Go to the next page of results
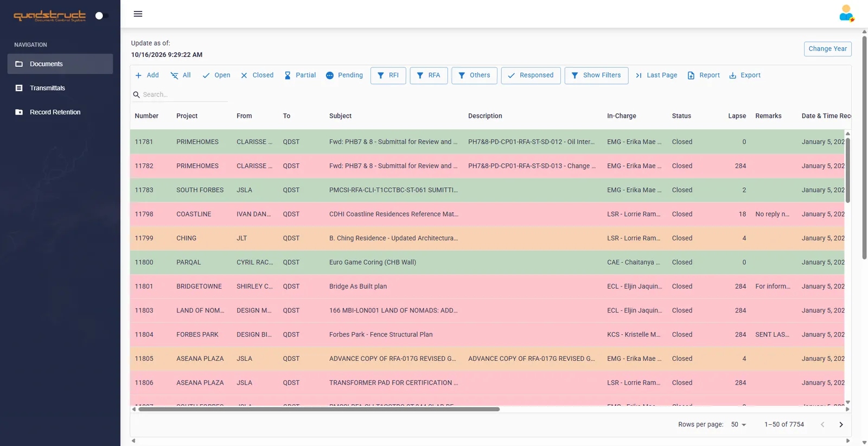The width and height of the screenshot is (868, 446). (841, 424)
